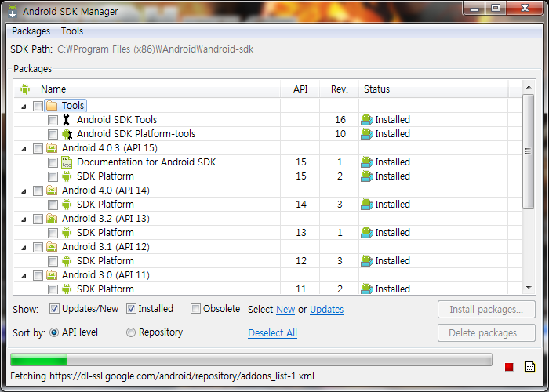Screen dimensions: 549x392
Task: Open the Tools menu
Action: click(x=72, y=31)
